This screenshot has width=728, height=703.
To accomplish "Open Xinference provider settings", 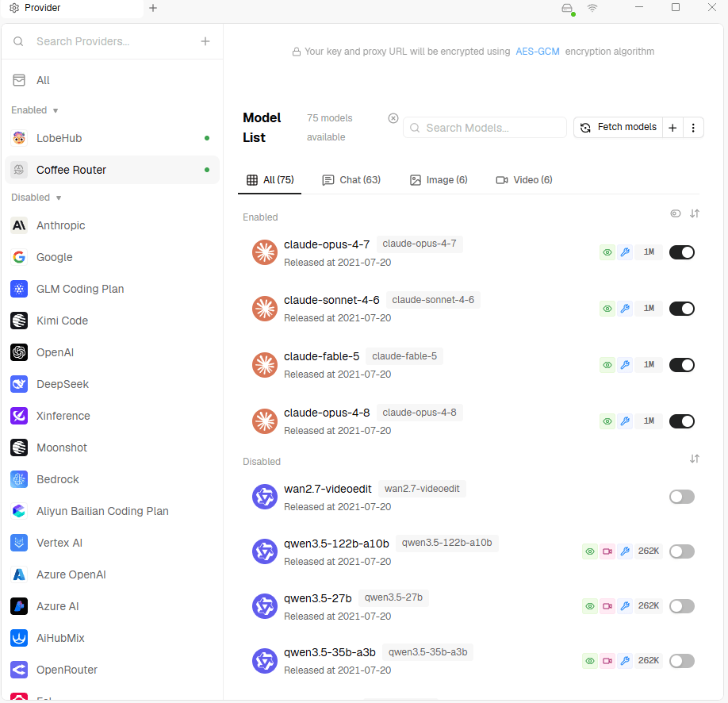I will pos(112,416).
